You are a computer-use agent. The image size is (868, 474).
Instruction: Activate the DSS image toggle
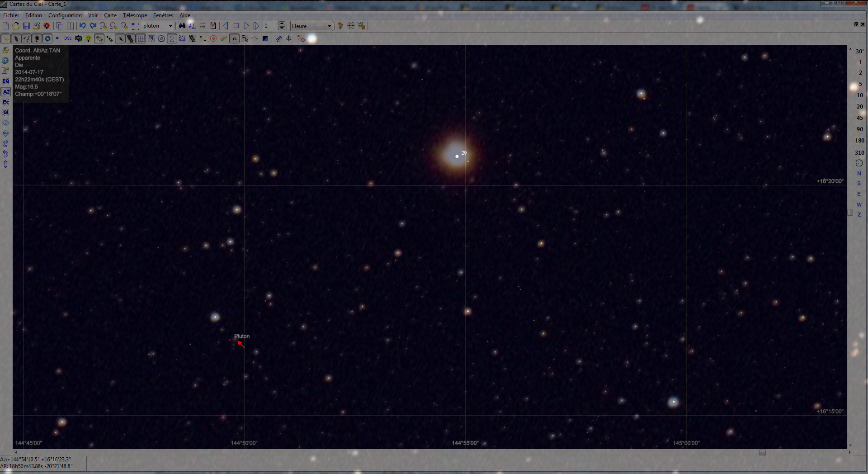pos(68,38)
